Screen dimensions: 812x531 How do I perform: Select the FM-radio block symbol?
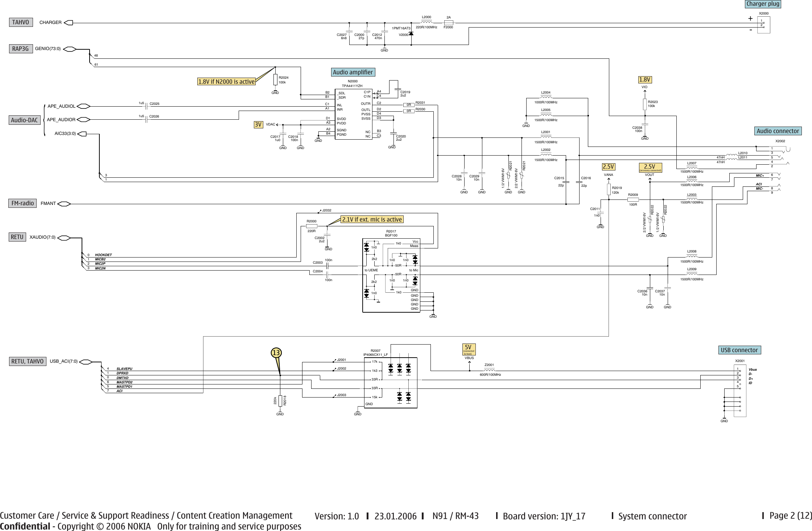tap(23, 203)
